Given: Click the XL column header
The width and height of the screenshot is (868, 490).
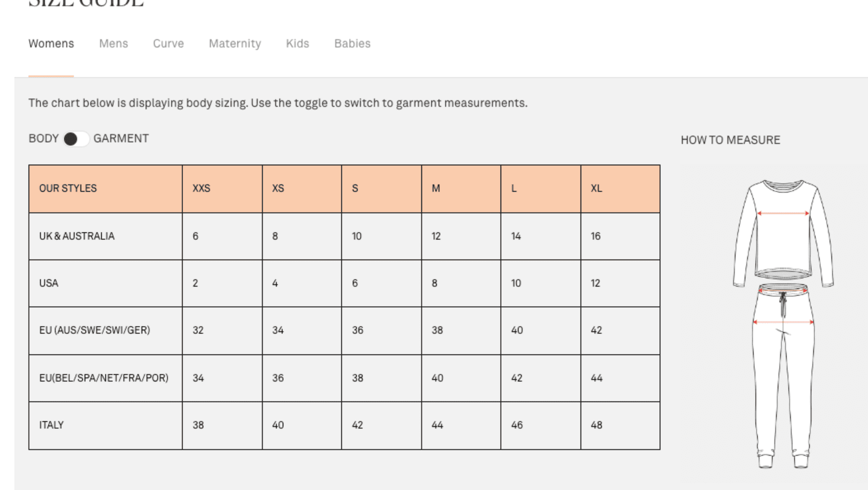Looking at the screenshot, I should coord(596,188).
